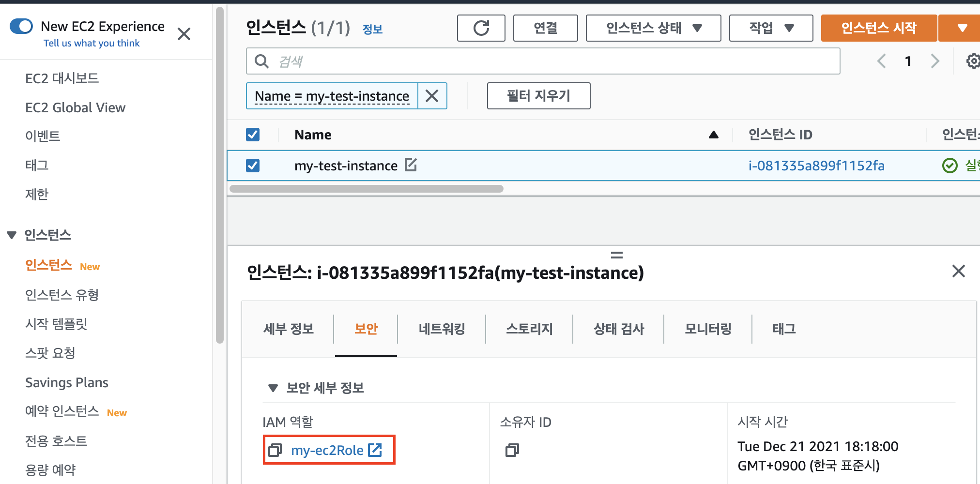Screen dimensions: 980x484
Task: Toggle the select-all instances checkbox
Action: pos(253,135)
